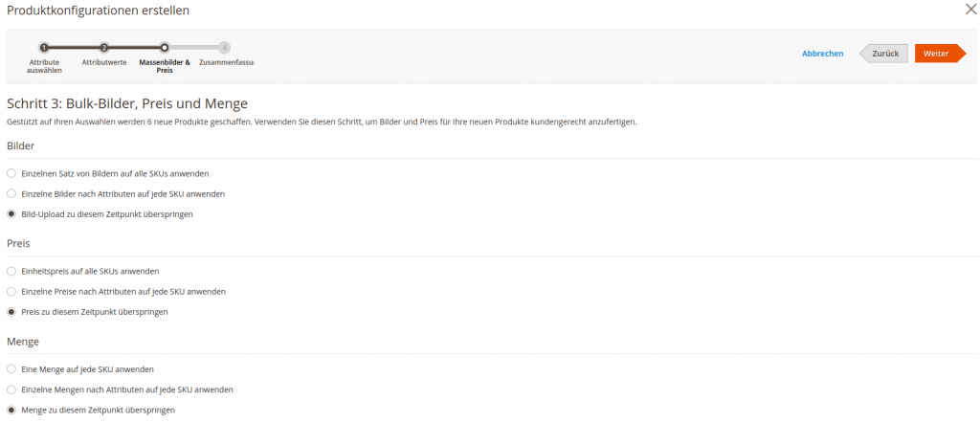
Task: Click step 1 circle Attribute auswählen
Action: click(44, 47)
